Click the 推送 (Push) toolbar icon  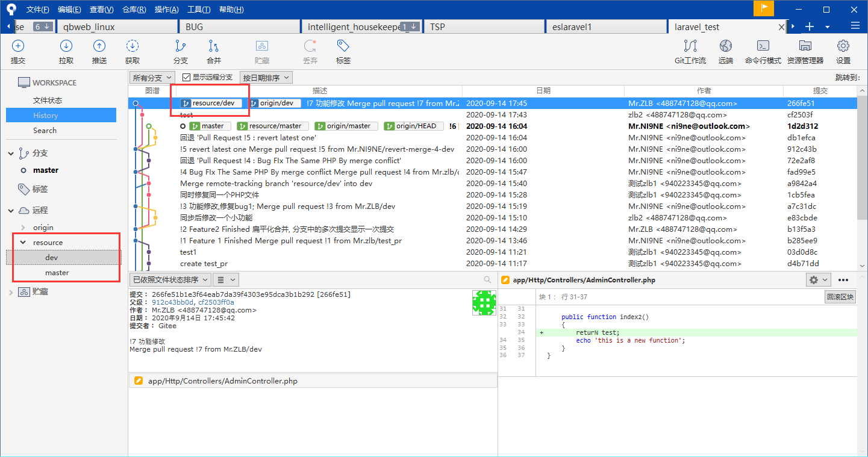tap(99, 46)
